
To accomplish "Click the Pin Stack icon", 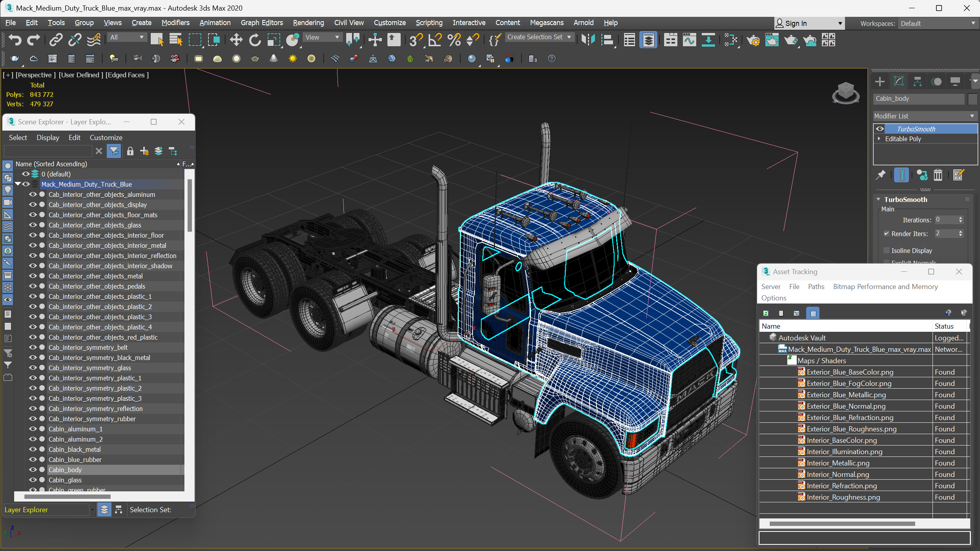I will 881,175.
